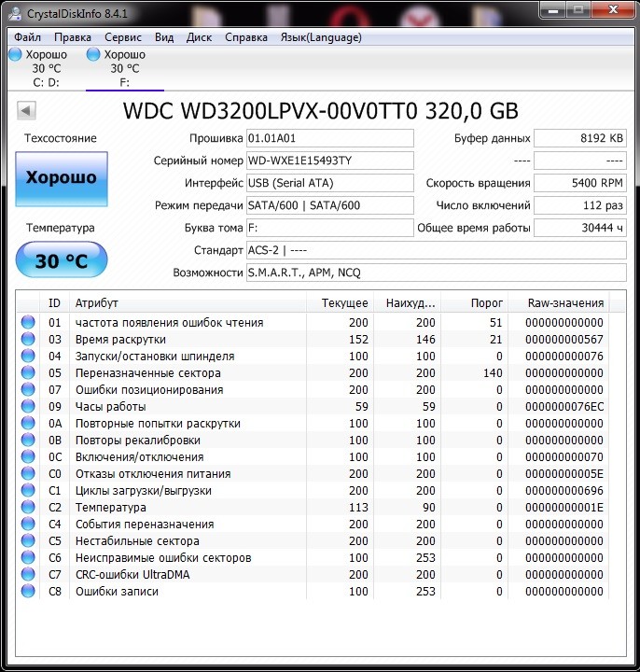Click status orb for Переназначенные сектора
Image resolution: width=640 pixels, height=672 pixels.
28,372
